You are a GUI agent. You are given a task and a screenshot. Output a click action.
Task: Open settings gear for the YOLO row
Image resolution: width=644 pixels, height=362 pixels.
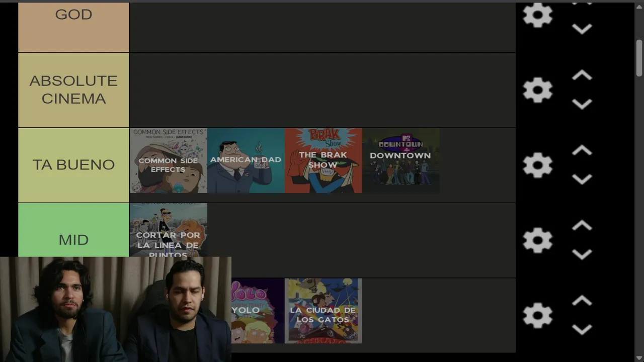[x=538, y=315]
